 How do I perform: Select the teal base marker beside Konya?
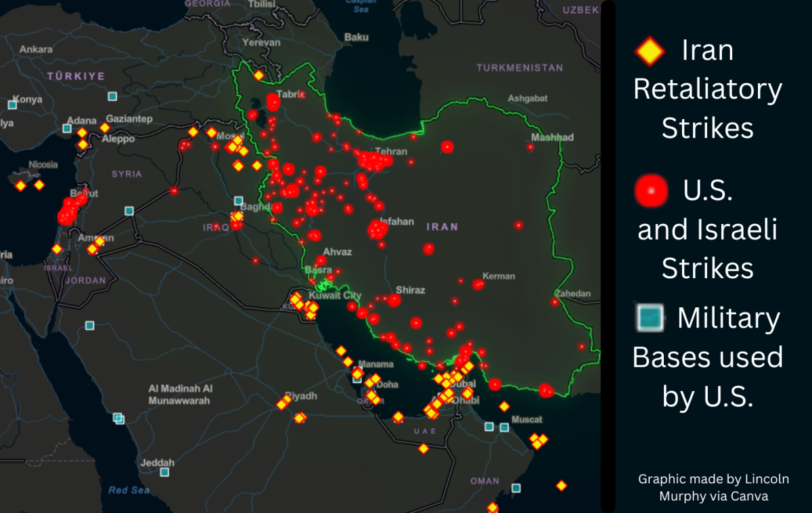click(12, 104)
